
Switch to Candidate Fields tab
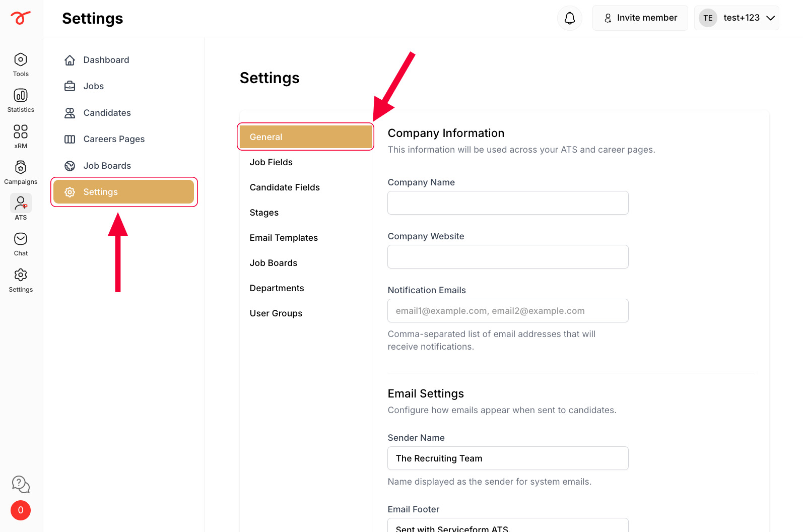(x=306, y=187)
